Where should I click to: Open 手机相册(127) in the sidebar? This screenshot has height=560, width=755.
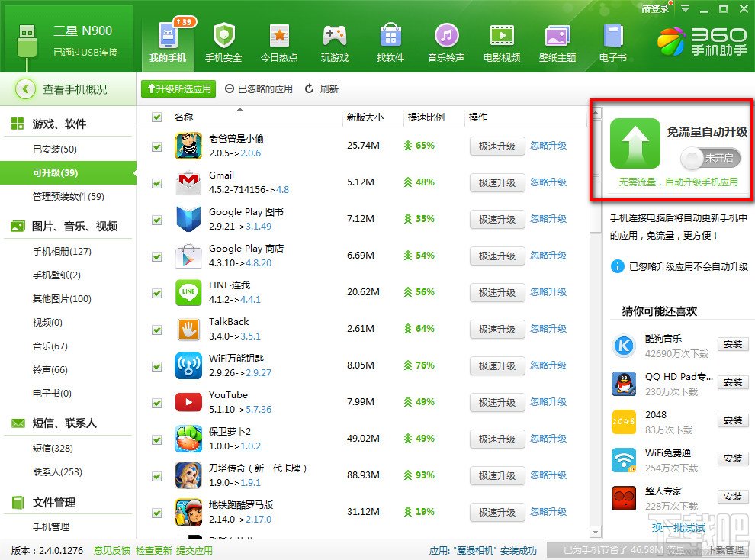(62, 251)
